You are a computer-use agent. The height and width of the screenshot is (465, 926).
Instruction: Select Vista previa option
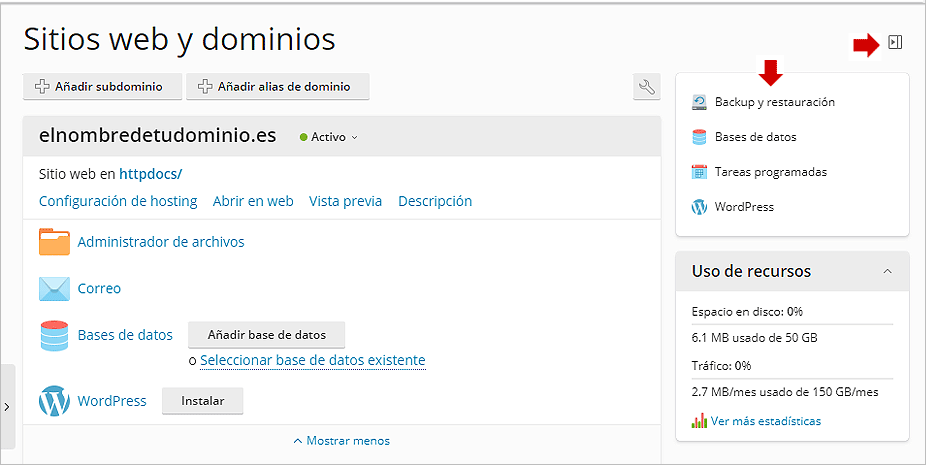click(x=345, y=201)
